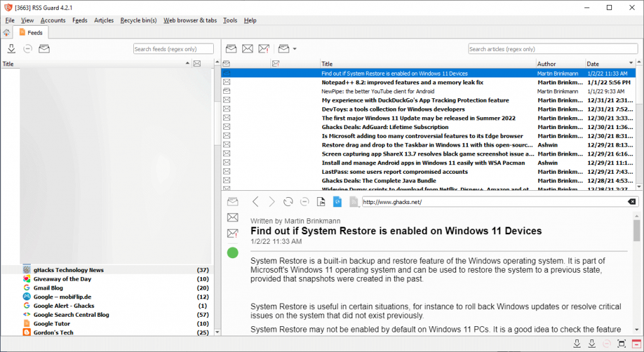Viewport: 644px width, 352px height.
Task: Open the Accounts menu
Action: [53, 20]
